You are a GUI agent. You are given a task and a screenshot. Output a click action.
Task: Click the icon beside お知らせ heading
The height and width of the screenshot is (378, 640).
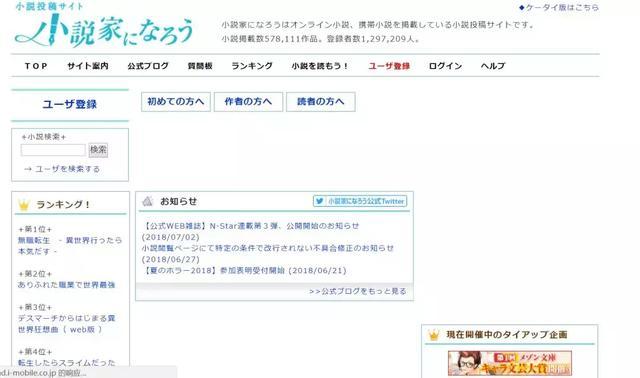[x=147, y=201]
